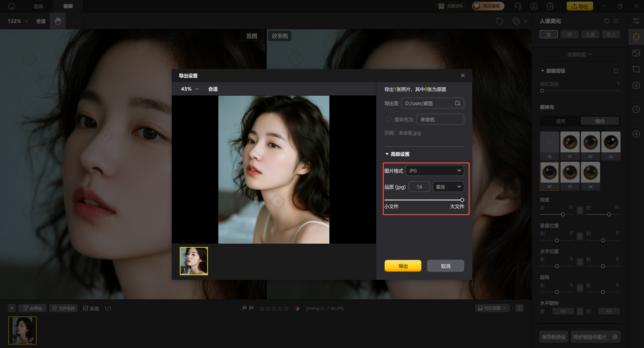
Task: Click the yellow export button in dialog
Action: 403,266
